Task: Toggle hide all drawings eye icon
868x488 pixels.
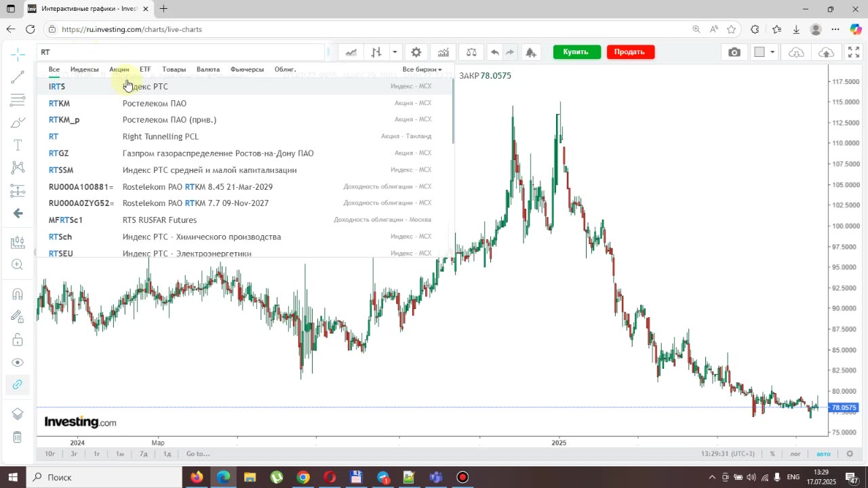Action: pos(18,363)
